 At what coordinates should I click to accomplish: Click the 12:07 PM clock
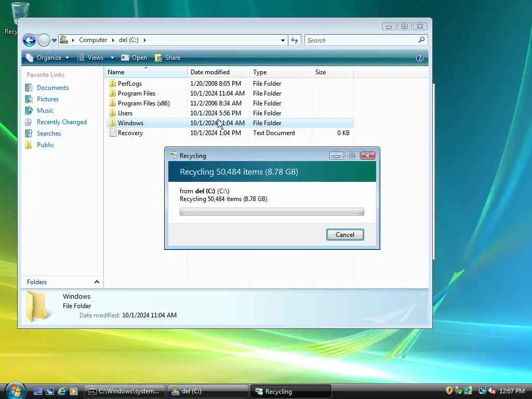pyautogui.click(x=512, y=391)
